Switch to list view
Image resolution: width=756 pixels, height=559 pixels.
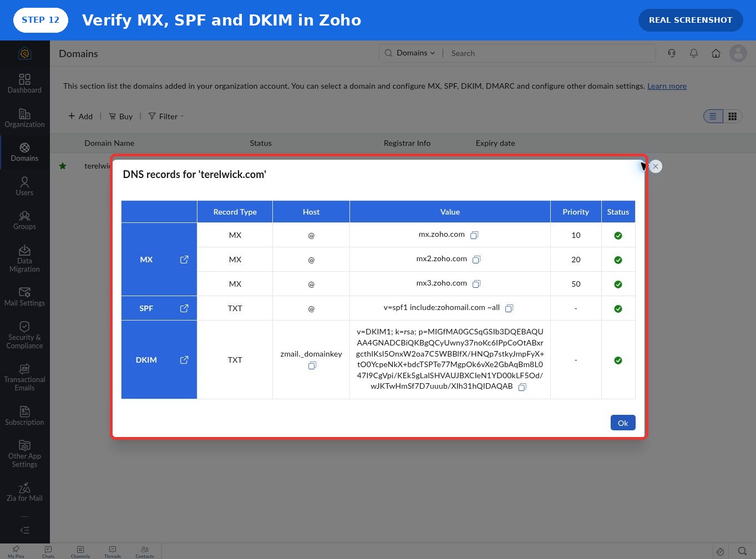tap(713, 116)
